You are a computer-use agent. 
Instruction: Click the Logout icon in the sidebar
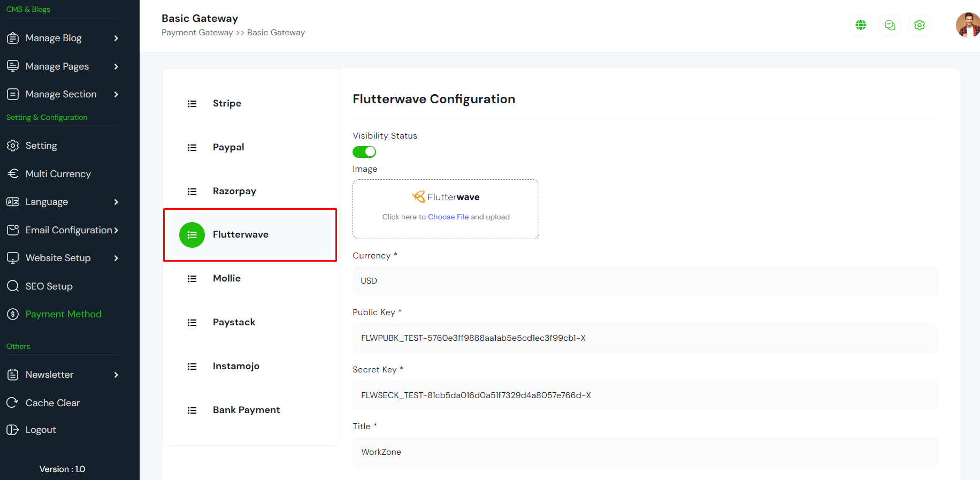pos(13,430)
